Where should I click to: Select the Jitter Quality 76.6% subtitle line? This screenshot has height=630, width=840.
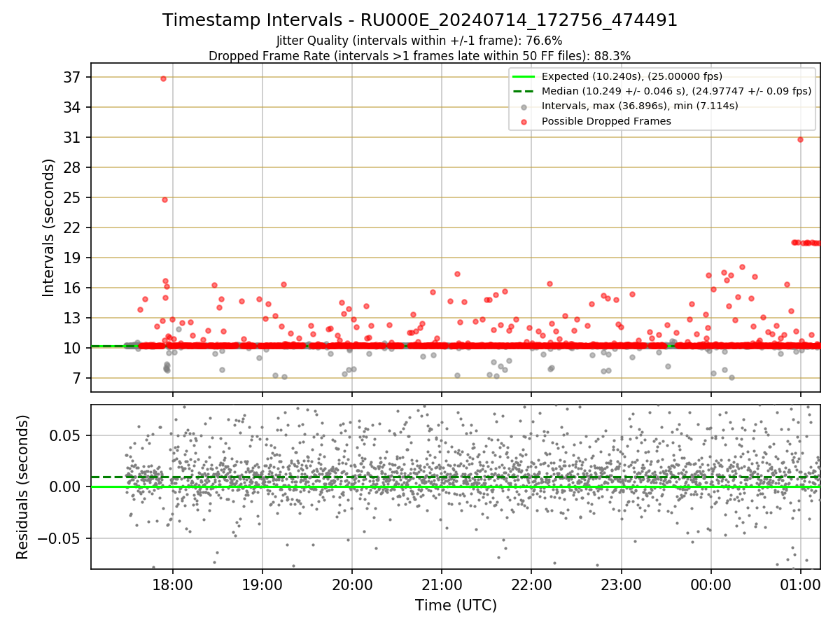click(420, 41)
